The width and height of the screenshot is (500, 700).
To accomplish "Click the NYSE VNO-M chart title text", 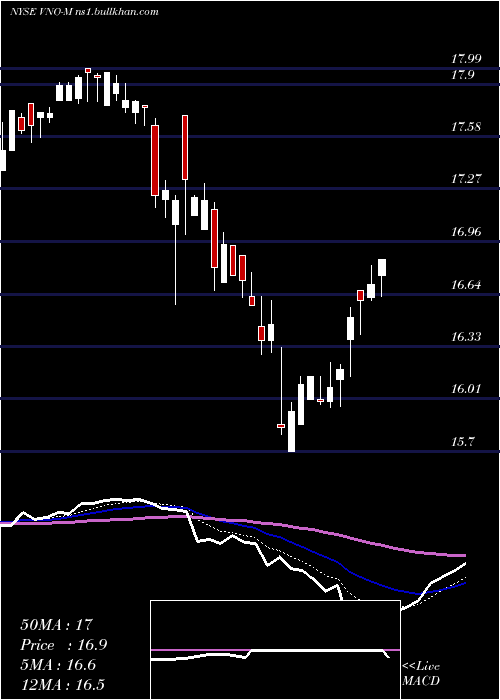I will 84,12.
